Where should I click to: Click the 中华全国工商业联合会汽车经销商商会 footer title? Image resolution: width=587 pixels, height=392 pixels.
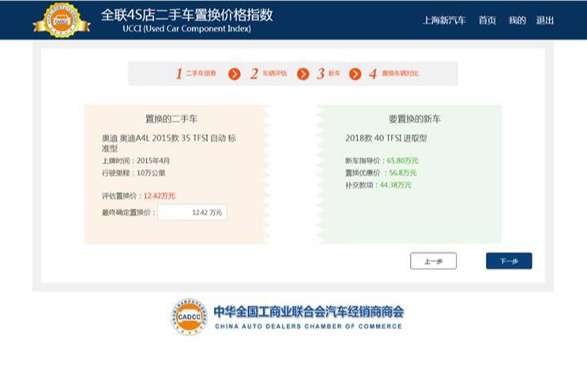(309, 311)
